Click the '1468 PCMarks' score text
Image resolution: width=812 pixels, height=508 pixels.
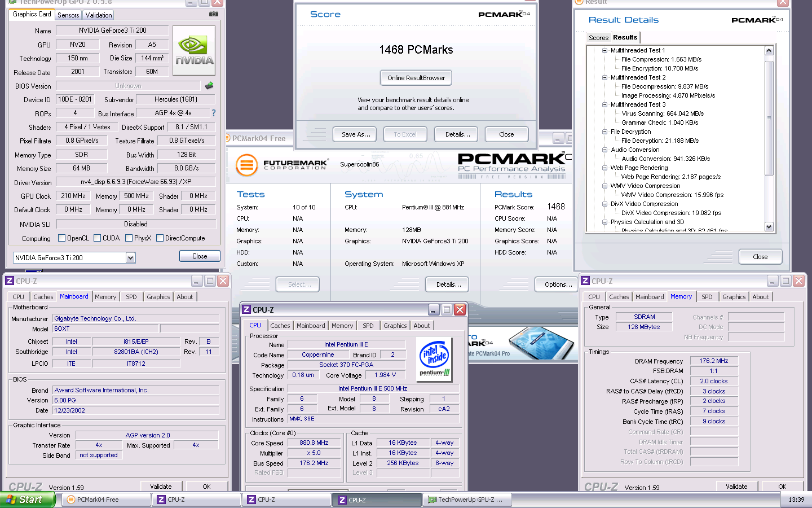click(x=416, y=50)
